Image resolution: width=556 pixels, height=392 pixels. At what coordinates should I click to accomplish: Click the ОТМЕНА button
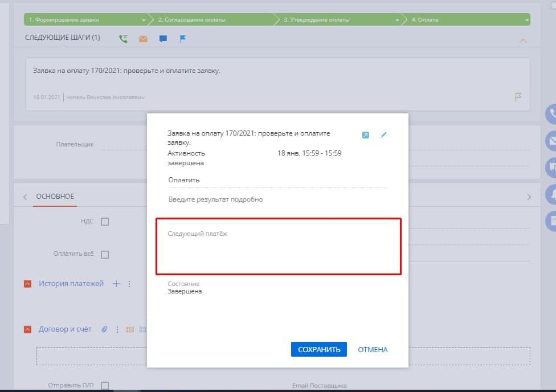tap(373, 349)
